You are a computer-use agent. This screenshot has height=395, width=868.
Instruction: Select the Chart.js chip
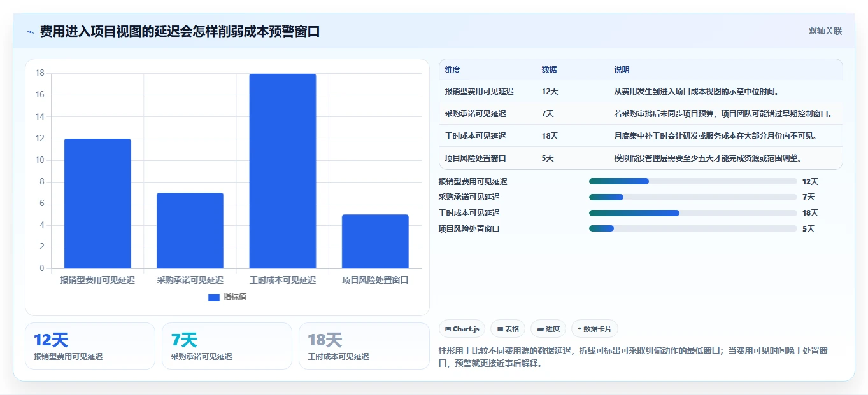pyautogui.click(x=462, y=329)
